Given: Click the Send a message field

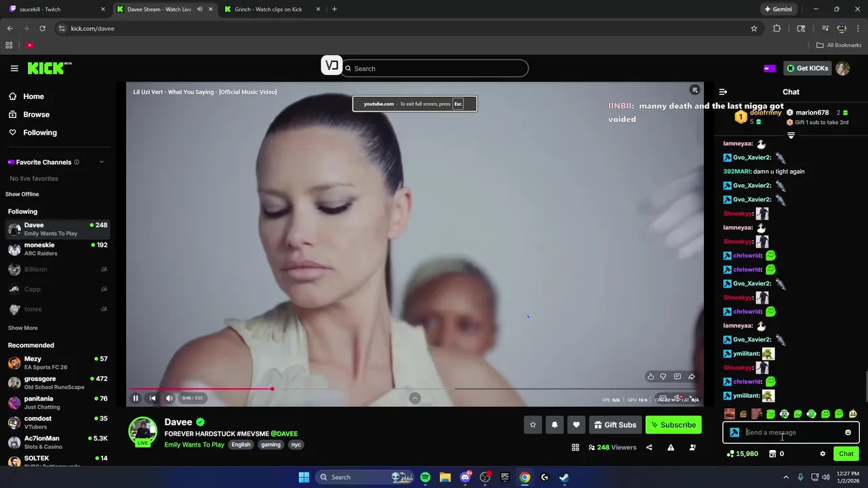Looking at the screenshot, I should pos(791,432).
